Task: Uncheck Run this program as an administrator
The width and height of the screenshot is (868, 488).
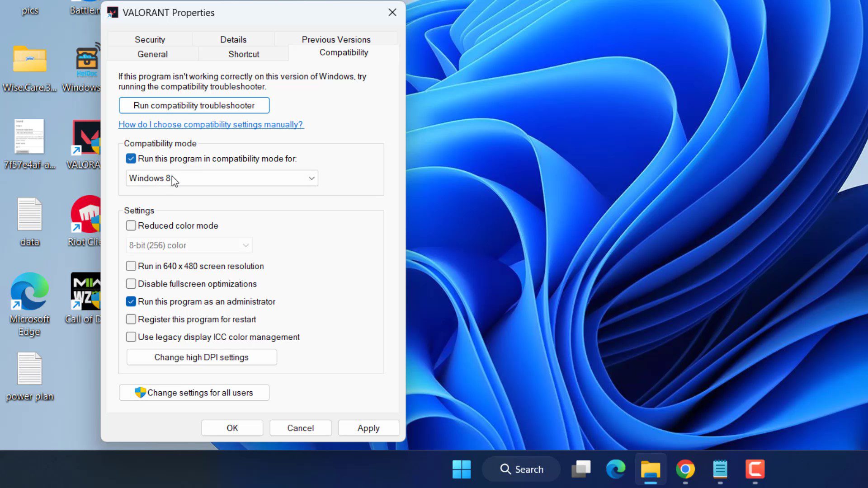Action: (x=131, y=301)
